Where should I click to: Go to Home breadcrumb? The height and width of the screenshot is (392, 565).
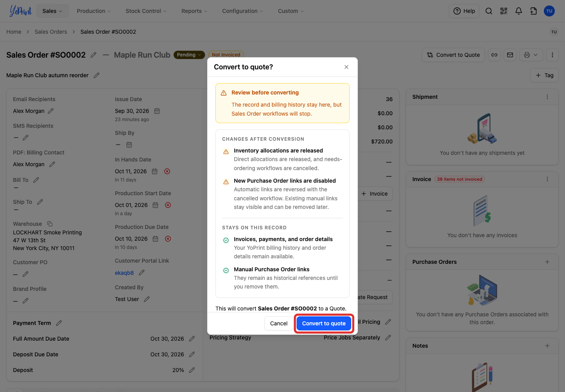[x=14, y=32]
